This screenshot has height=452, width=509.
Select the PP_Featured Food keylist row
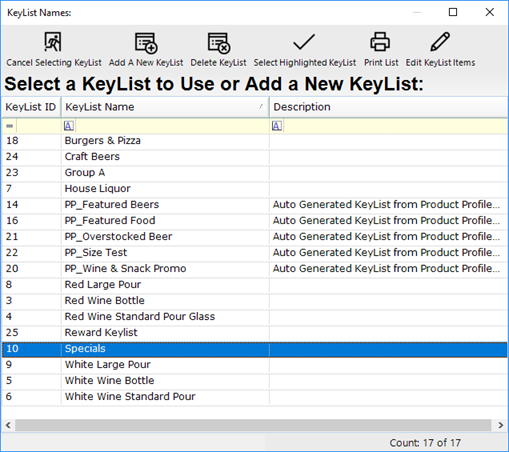click(x=255, y=221)
